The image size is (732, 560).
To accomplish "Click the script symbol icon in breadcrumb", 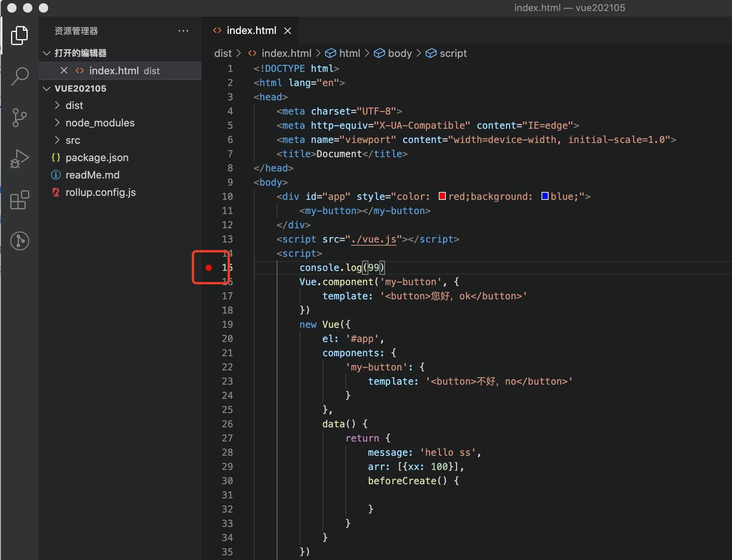I will 431,53.
